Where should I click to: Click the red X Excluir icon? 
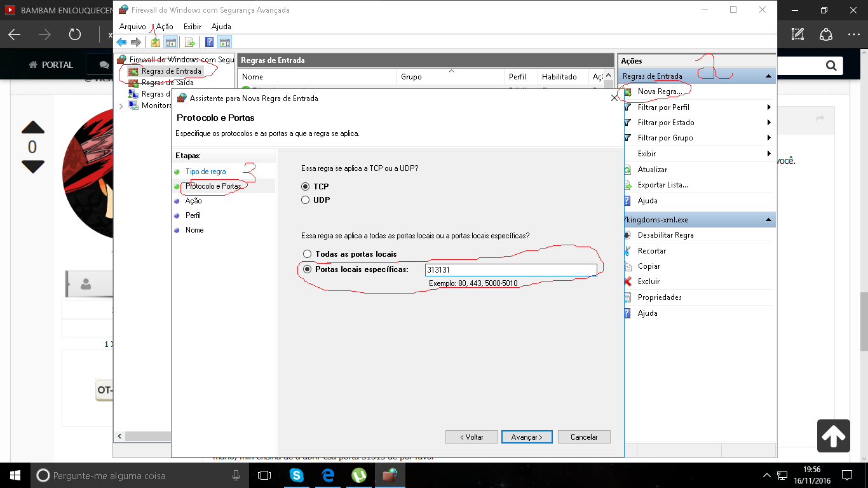point(628,281)
